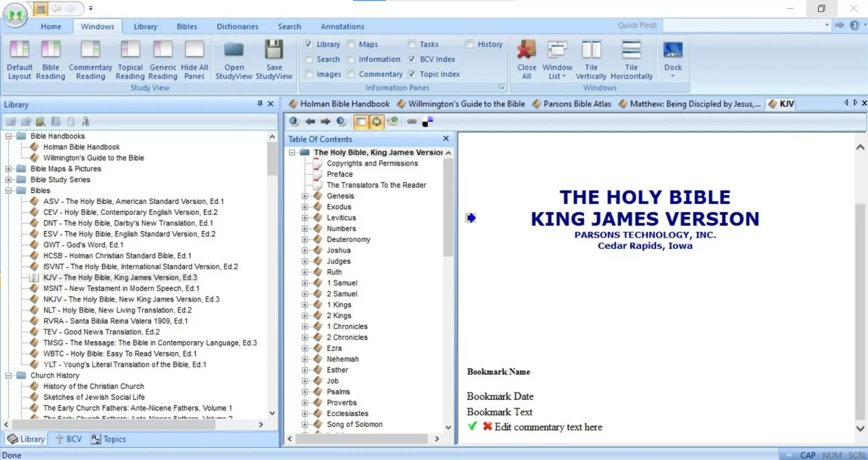Go back with the left arrow in book toolbar
Viewport: 868px width, 460px height.
(310, 122)
